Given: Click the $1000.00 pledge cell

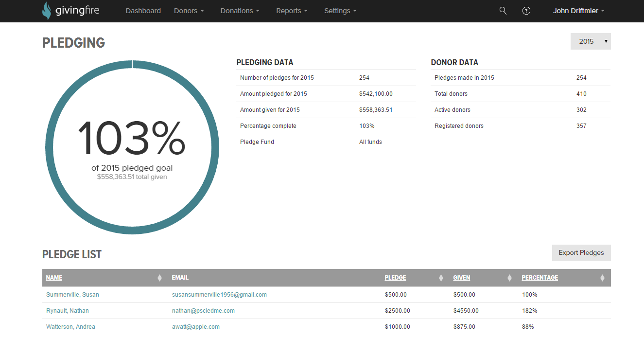Looking at the screenshot, I should click(x=397, y=327).
